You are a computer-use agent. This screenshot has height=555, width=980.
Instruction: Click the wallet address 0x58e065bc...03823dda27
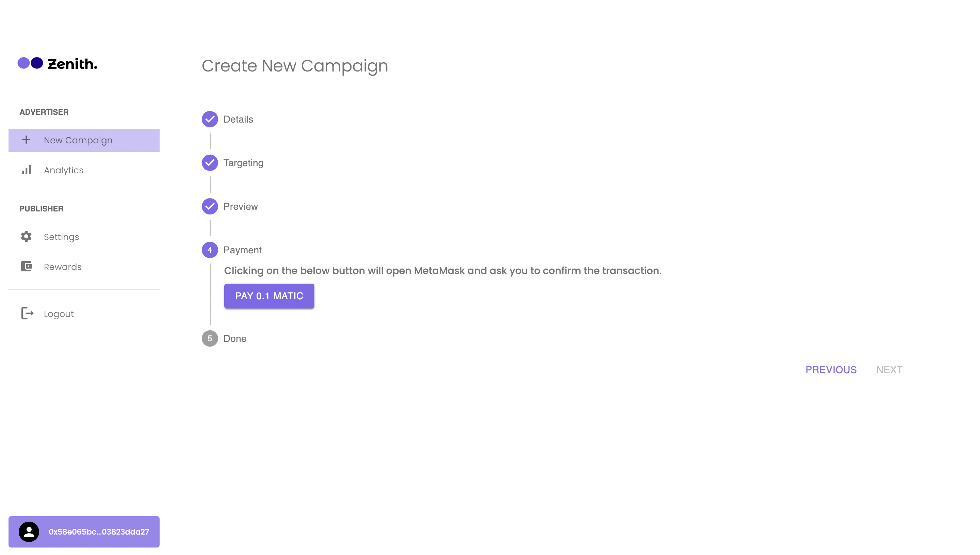tap(99, 532)
